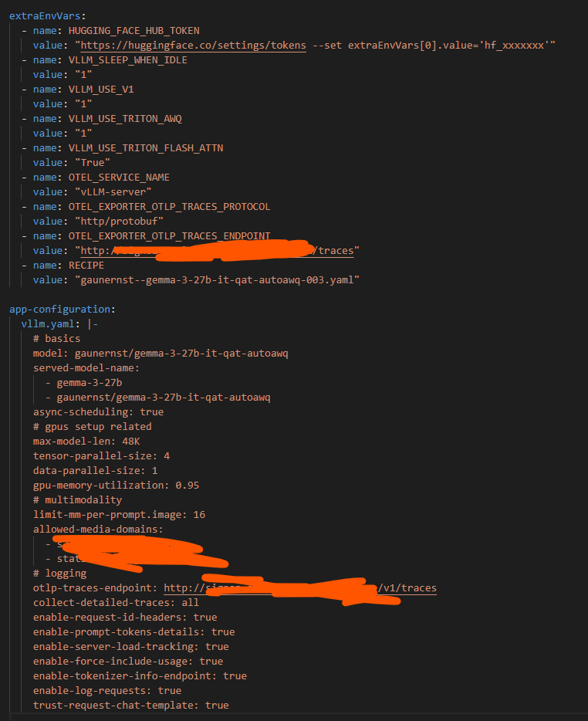Click the RECIPE variable name

click(x=86, y=266)
